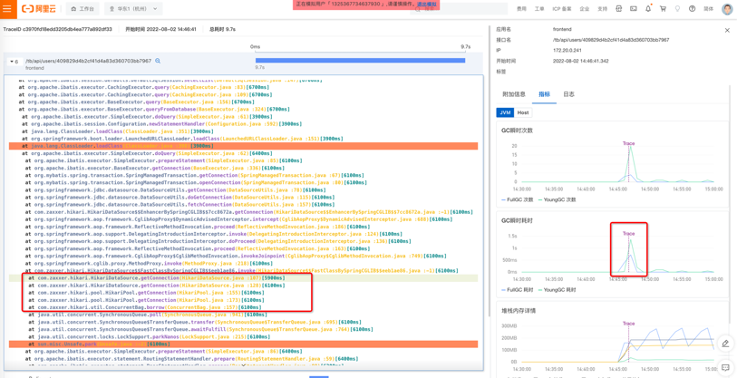Click the SpringManagedTransaction.openConnection stack frame
This screenshot has height=378, width=738.
(196, 183)
